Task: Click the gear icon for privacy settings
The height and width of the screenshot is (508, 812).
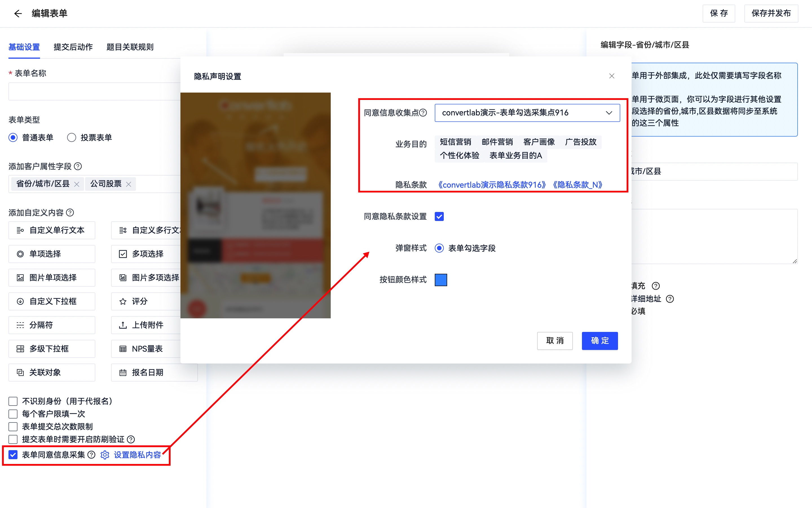Action: click(105, 455)
